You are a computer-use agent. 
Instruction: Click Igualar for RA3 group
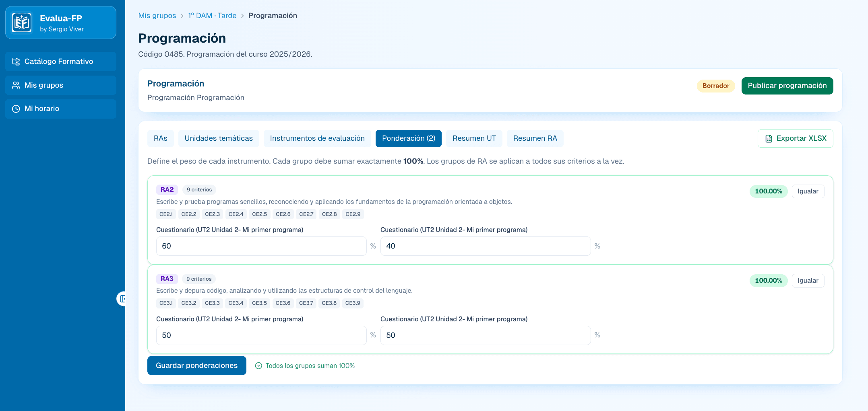pos(808,281)
